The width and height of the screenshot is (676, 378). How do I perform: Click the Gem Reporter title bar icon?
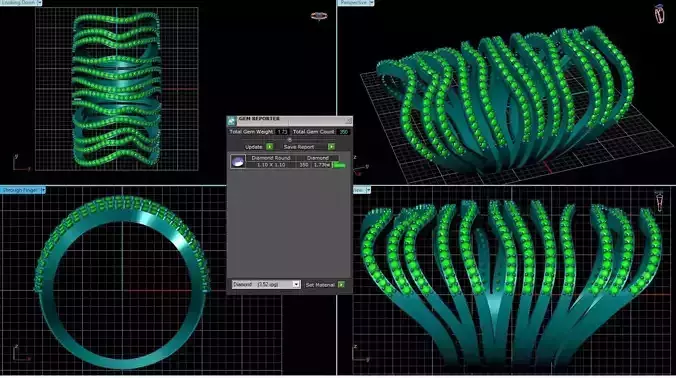(x=232, y=121)
